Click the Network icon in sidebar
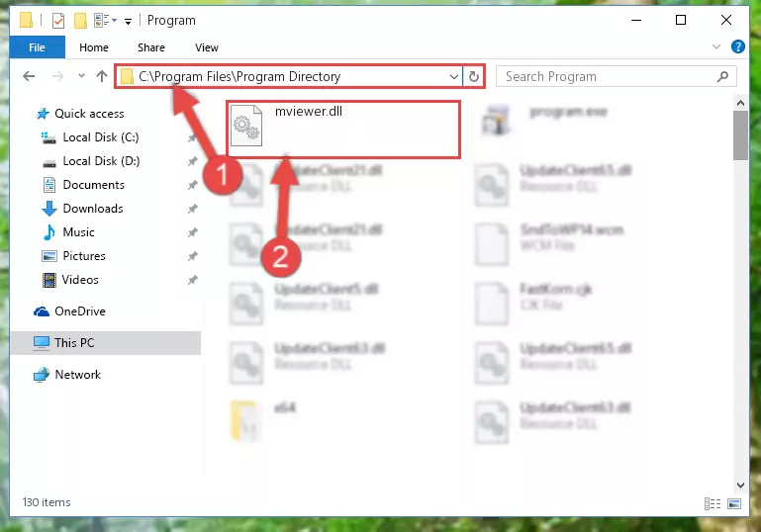The height and width of the screenshot is (532, 761). (x=42, y=375)
